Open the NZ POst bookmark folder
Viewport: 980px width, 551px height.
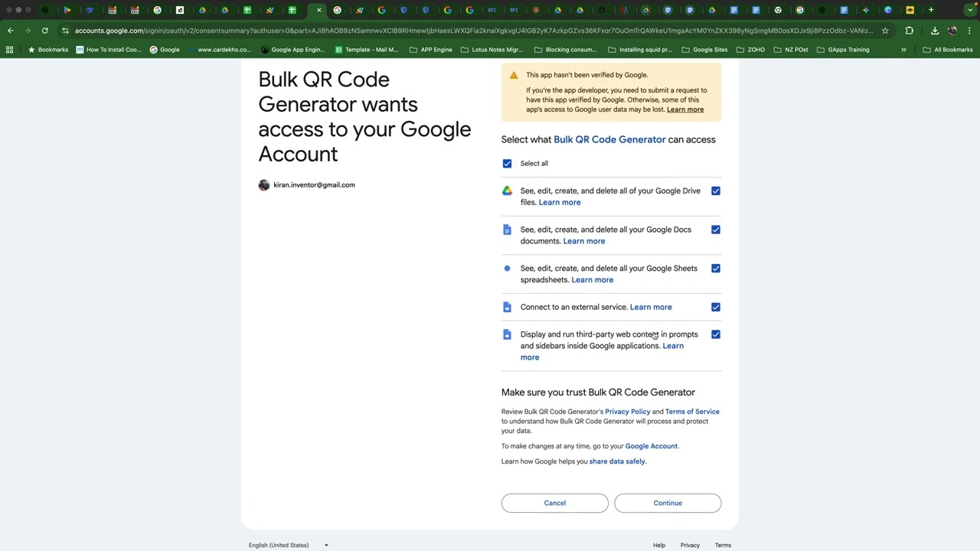pos(790,50)
